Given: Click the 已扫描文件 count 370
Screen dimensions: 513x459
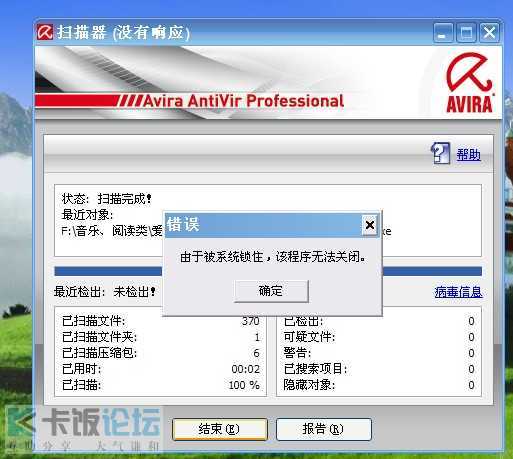Looking at the screenshot, I should [251, 321].
